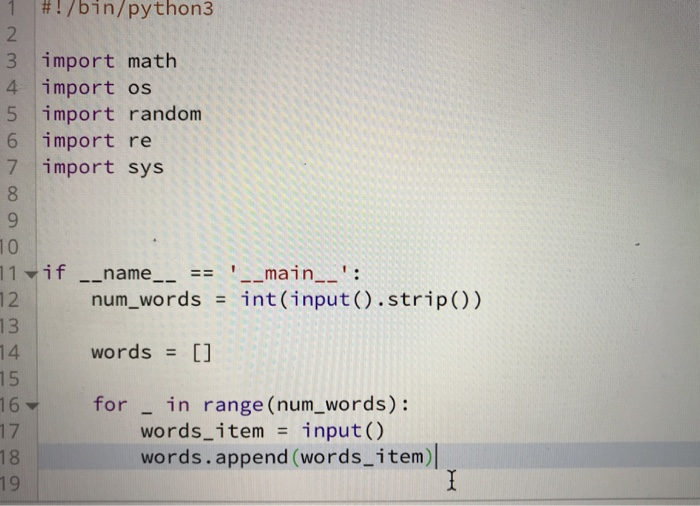Viewport: 700px width, 506px height.
Task: Click the 'words.append(words_item)' line
Action: pos(287,457)
